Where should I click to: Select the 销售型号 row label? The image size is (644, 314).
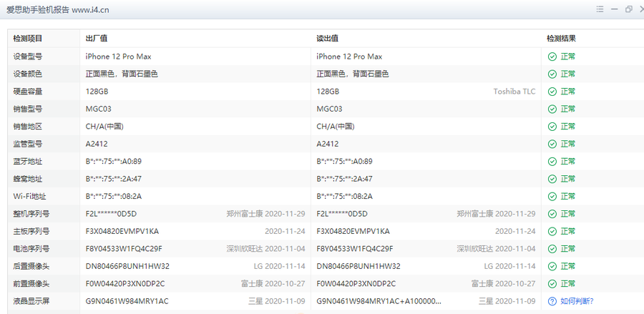click(x=27, y=109)
